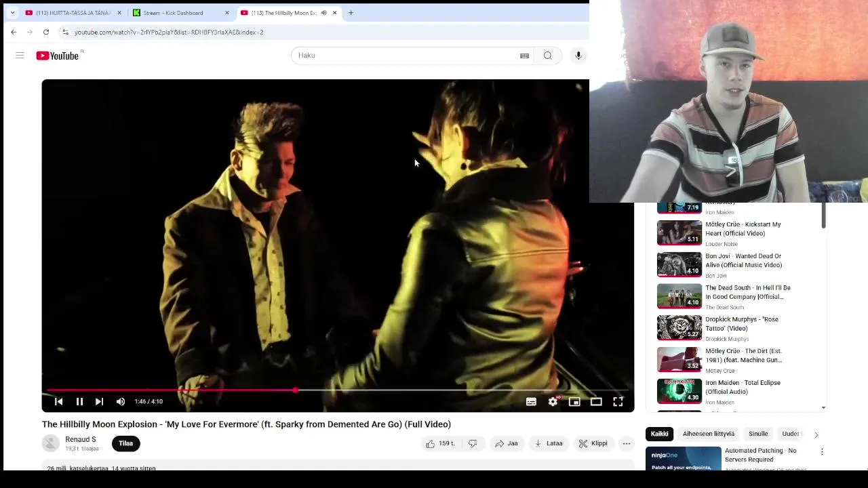The height and width of the screenshot is (488, 868).
Task: Share the video with Jaa button
Action: 507,443
